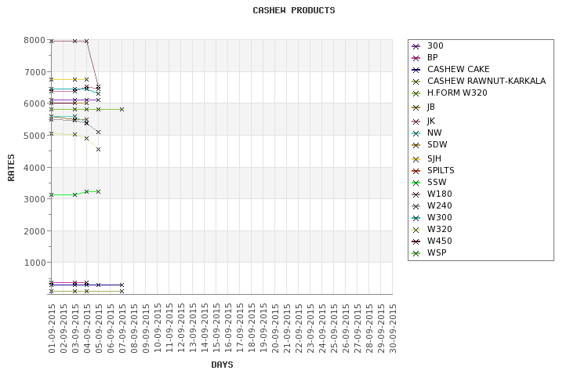The width and height of the screenshot is (588, 392).
Task: Click the 10-09-2015 date label
Action: pyautogui.click(x=158, y=328)
